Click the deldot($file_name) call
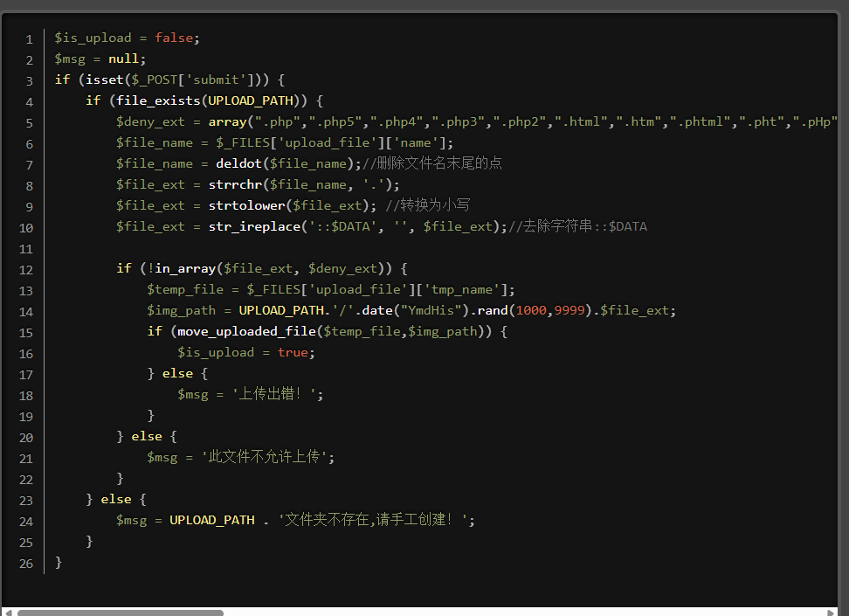Viewport: 849px width, 616px height. (x=285, y=163)
